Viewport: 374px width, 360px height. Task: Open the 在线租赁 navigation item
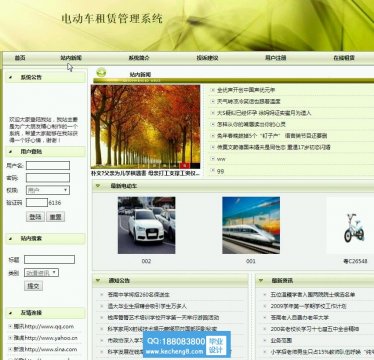coord(344,58)
